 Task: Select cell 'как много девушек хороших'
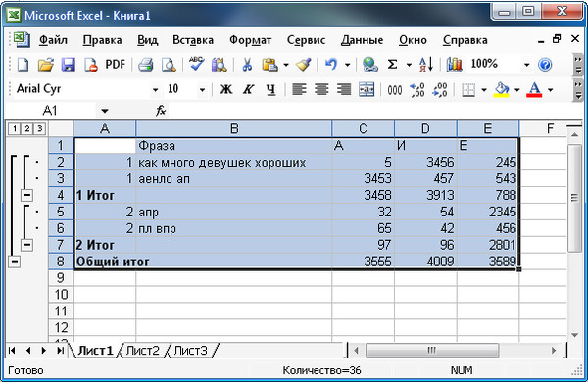(x=233, y=162)
